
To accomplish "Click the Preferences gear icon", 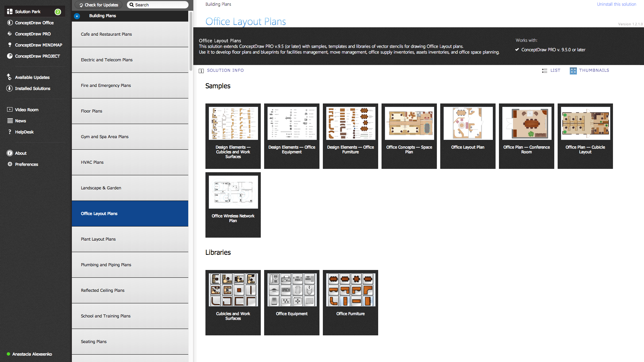I will click(x=10, y=164).
